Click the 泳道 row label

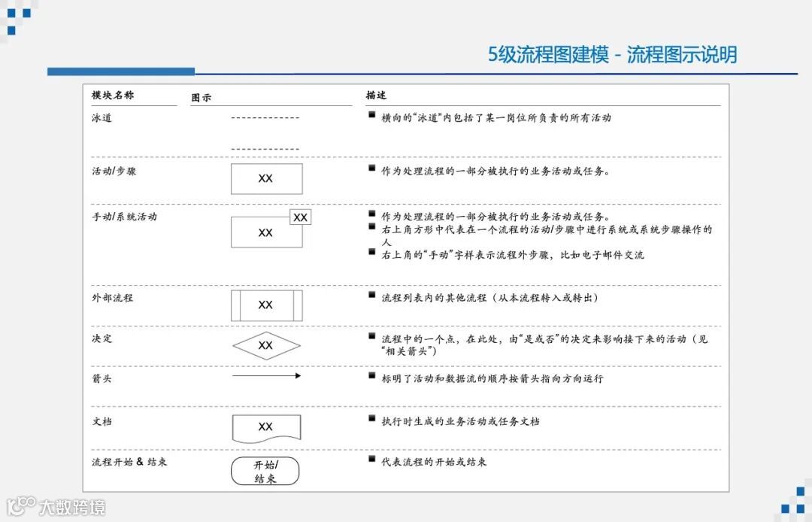101,117
